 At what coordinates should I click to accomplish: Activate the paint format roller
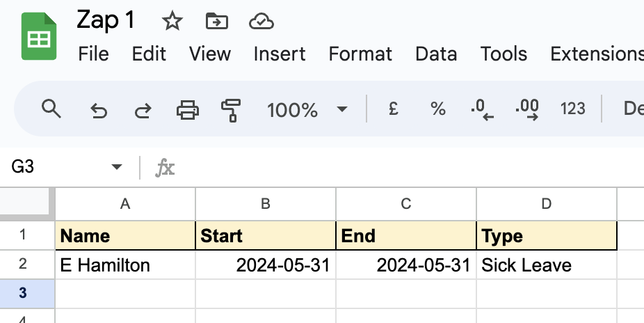tap(231, 110)
